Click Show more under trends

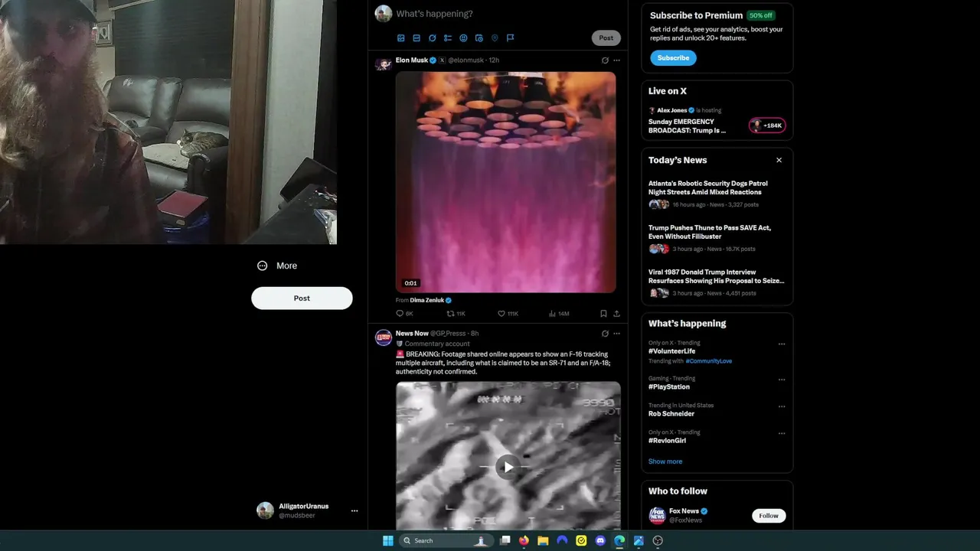point(665,461)
